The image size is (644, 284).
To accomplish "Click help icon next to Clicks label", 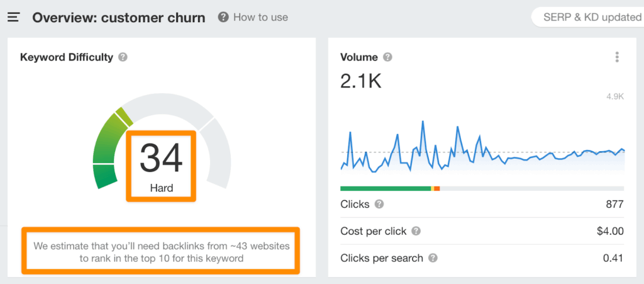I will coord(379,205).
